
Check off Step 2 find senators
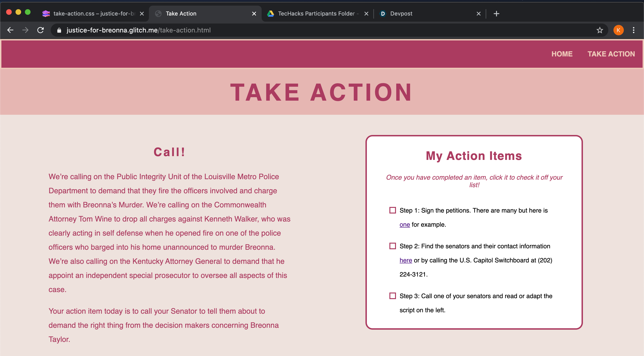[x=392, y=246]
